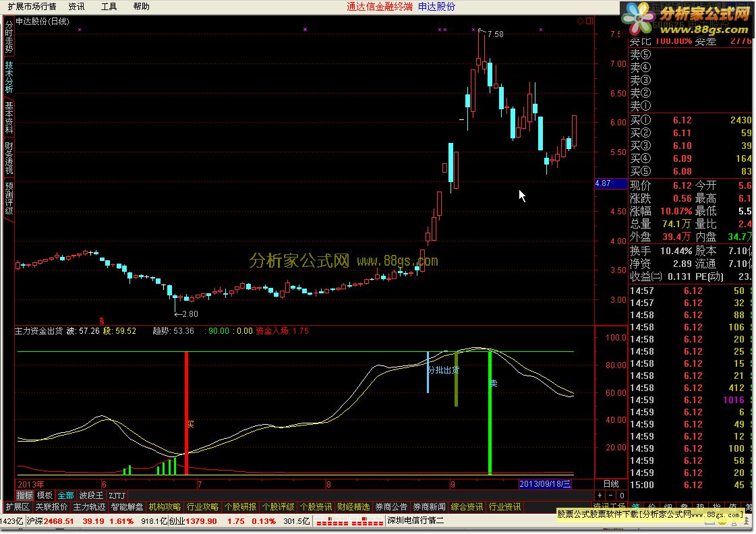Open the 分时走势 sidebar tab

point(9,37)
